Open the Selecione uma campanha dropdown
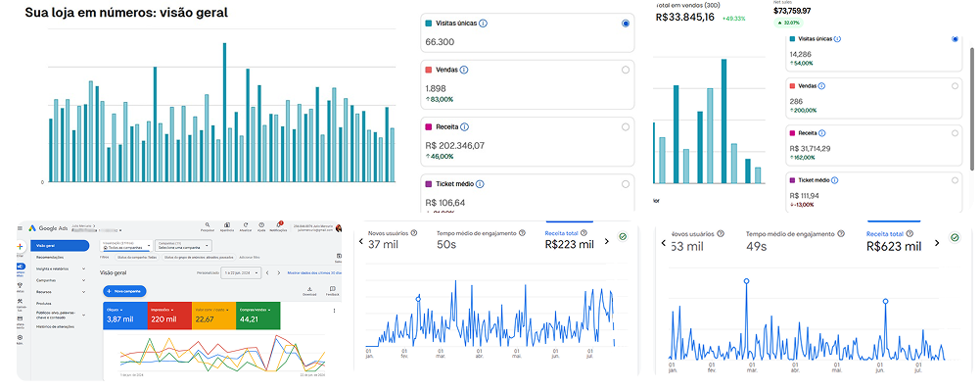Viewport: 980px width, 390px height. [x=182, y=246]
